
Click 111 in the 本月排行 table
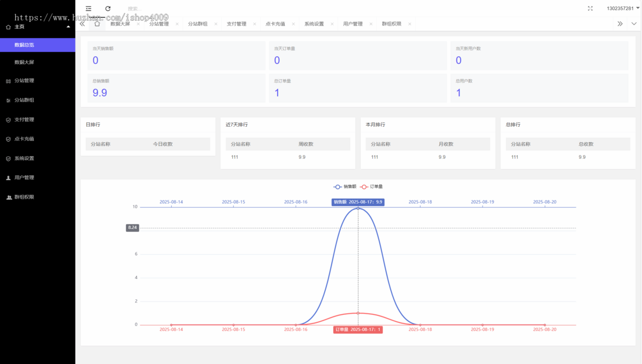coord(375,157)
